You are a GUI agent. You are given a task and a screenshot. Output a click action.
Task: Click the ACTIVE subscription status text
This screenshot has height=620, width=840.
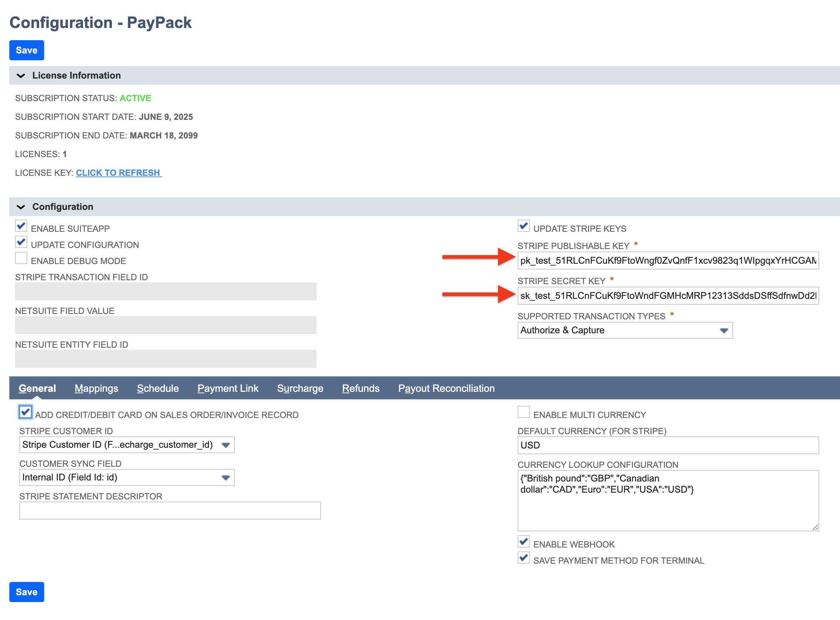135,98
